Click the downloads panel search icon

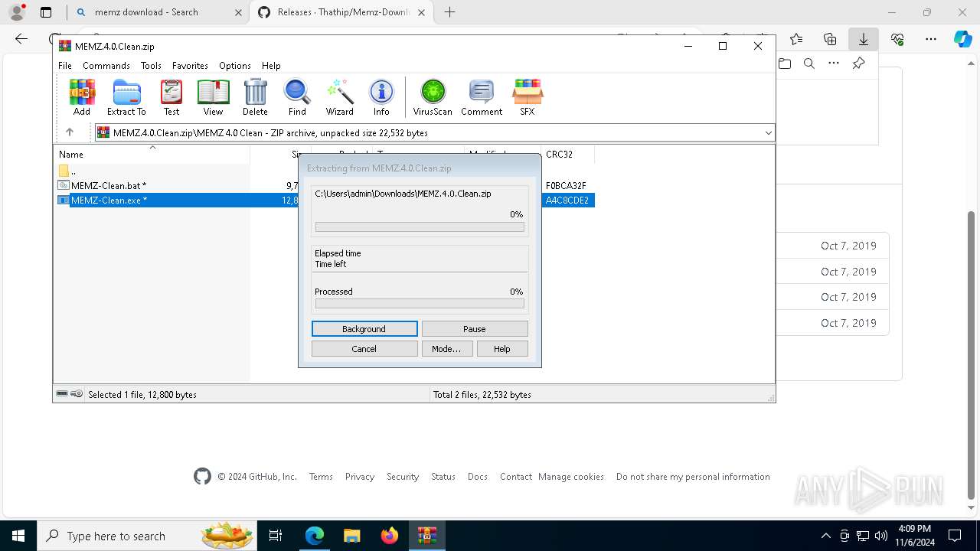pos(809,64)
